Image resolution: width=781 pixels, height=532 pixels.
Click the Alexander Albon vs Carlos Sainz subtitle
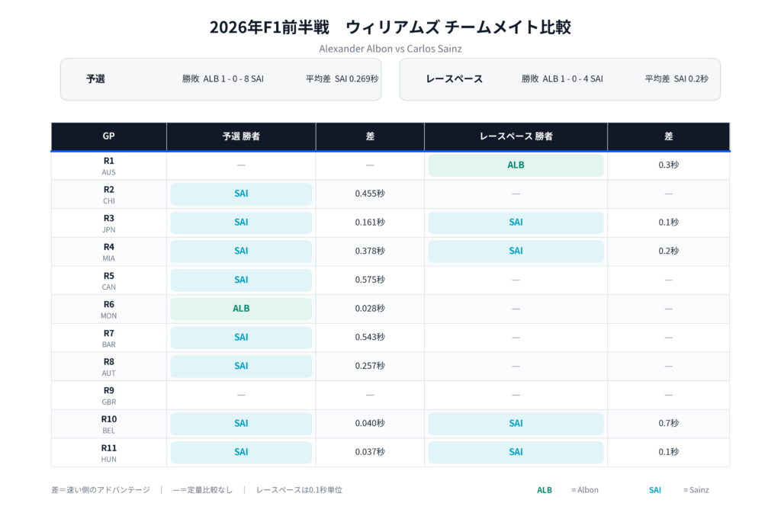coord(390,49)
